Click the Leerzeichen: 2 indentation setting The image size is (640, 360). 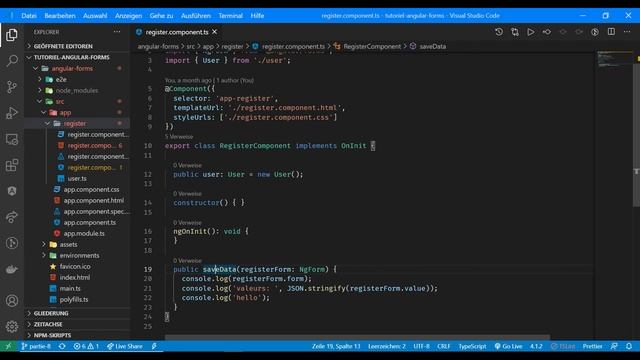(x=387, y=346)
